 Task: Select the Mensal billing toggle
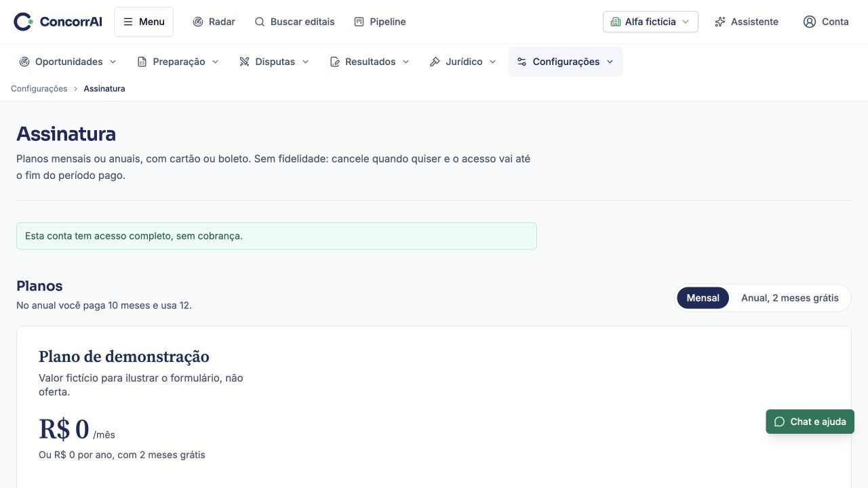tap(703, 298)
